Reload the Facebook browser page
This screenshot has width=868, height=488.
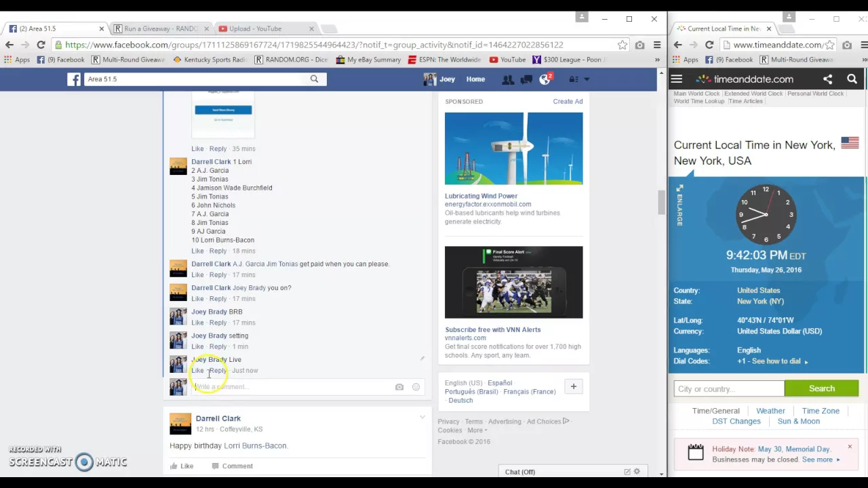tap(41, 45)
